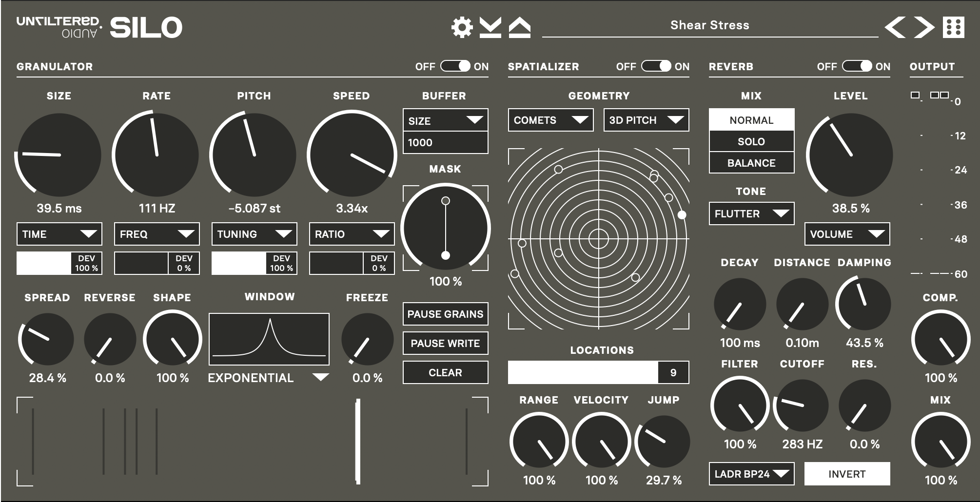Image resolution: width=980 pixels, height=502 pixels.
Task: Open the SIZE mode TIME dropdown
Action: click(59, 234)
